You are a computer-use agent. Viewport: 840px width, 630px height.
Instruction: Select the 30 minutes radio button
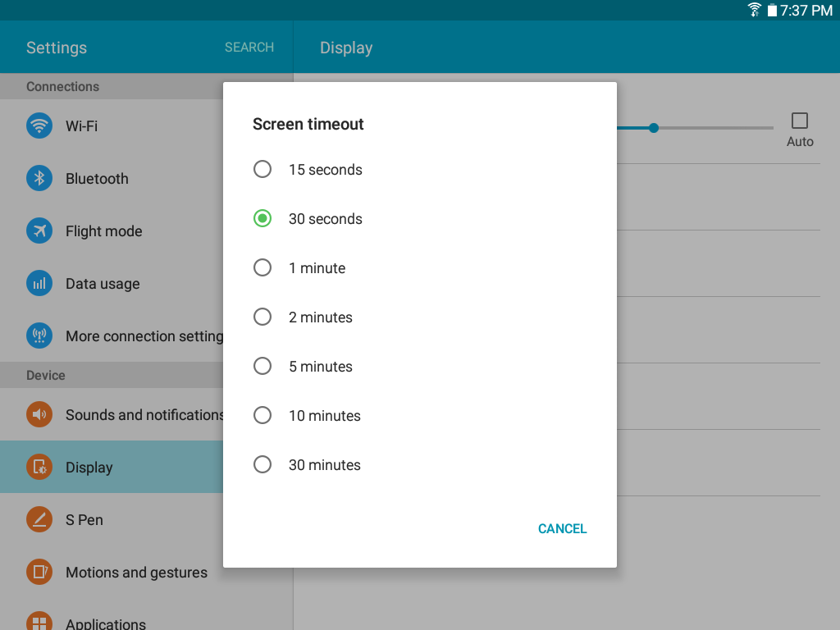point(262,465)
